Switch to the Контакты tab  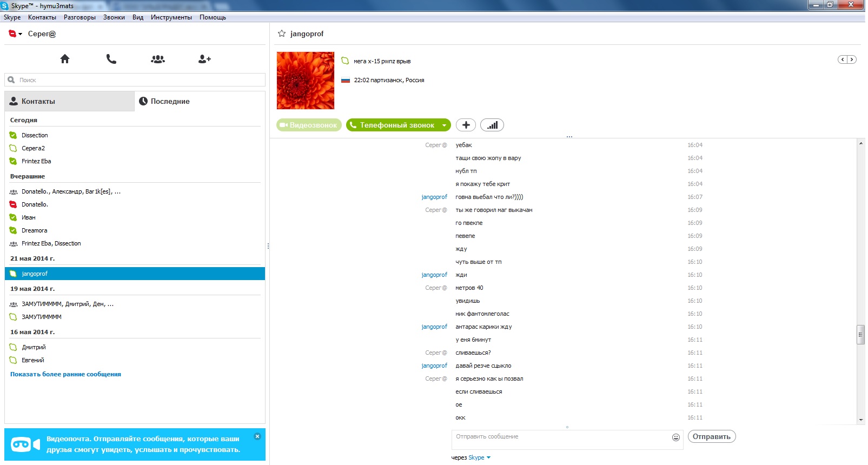pyautogui.click(x=70, y=101)
